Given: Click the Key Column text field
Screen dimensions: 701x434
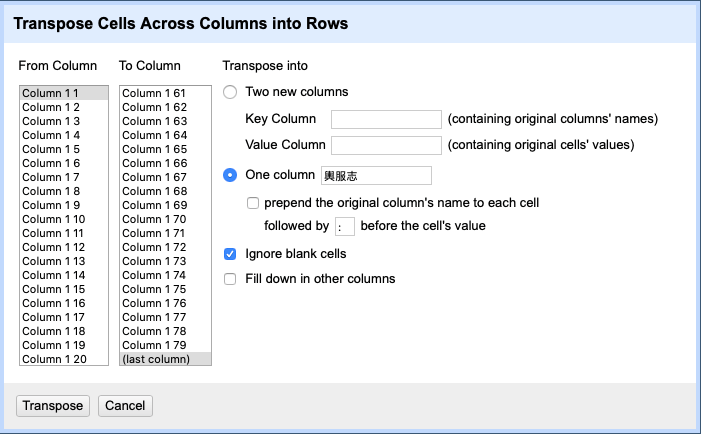Looking at the screenshot, I should coord(386,119).
